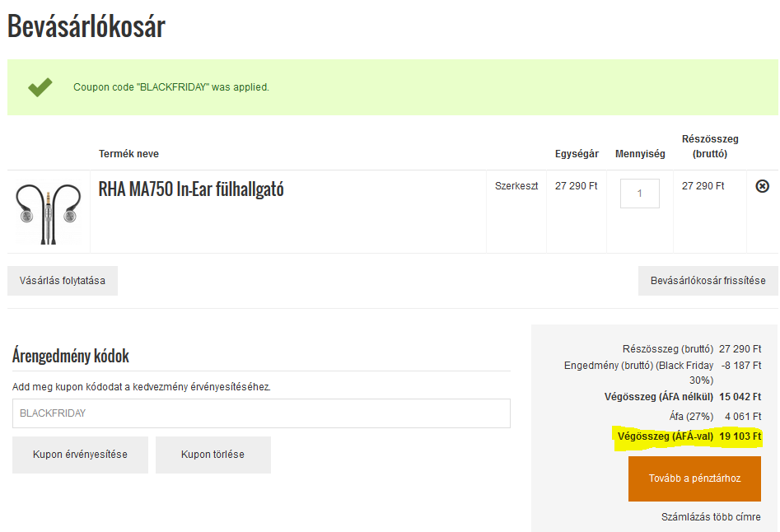
Task: Click the Bevásárlókosár page heading
Action: coord(86,26)
